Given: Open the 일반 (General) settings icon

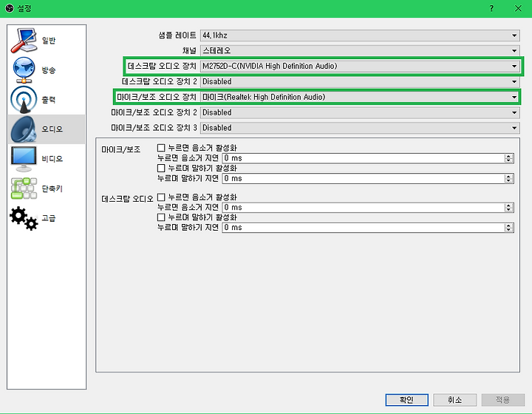Looking at the screenshot, I should click(24, 41).
